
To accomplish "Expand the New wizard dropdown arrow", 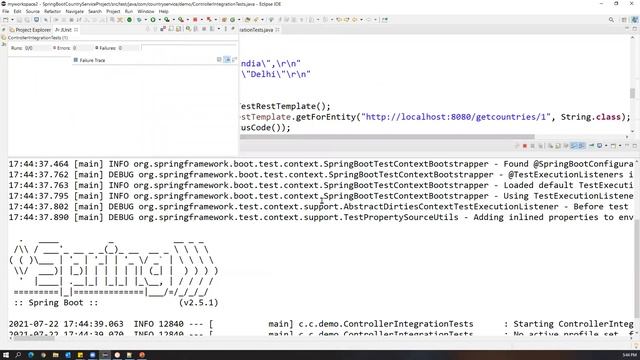I will point(12,20).
